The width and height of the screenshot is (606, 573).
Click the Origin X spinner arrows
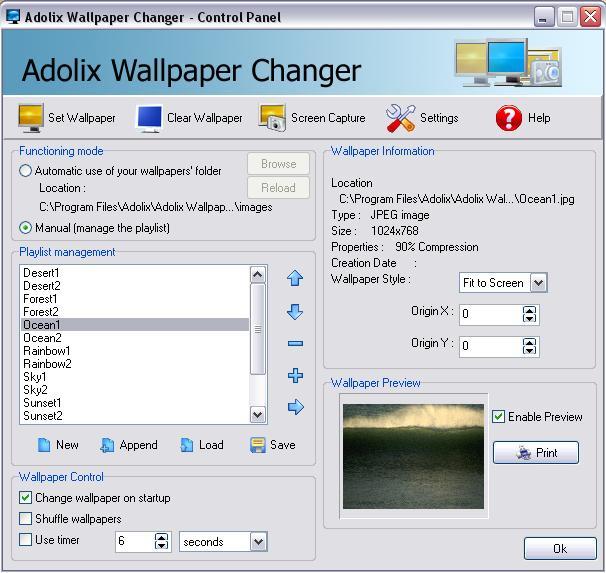click(x=529, y=314)
